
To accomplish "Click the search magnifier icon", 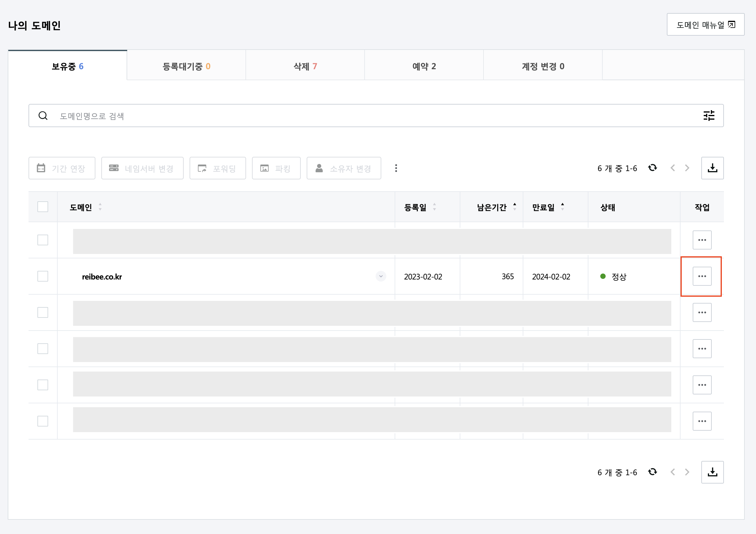I will [x=43, y=116].
